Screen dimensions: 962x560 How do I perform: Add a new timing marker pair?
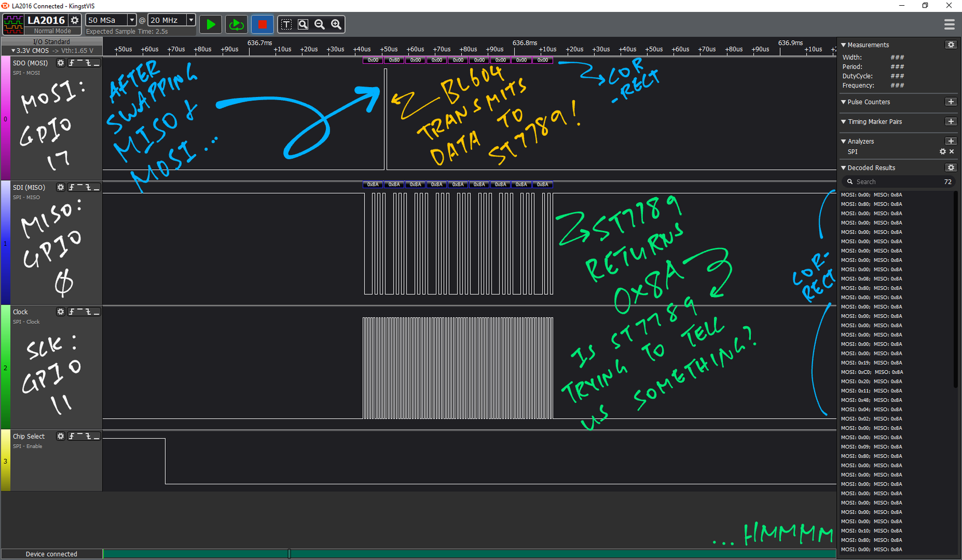tap(951, 122)
